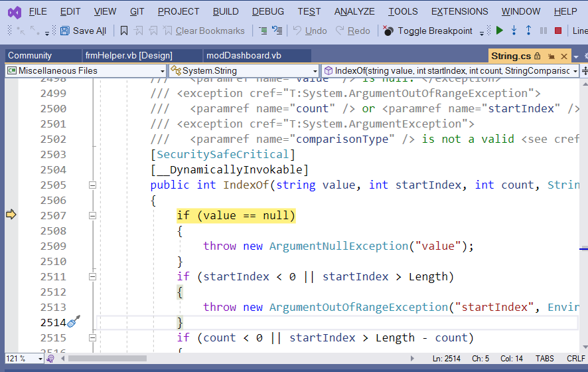Image resolution: width=588 pixels, height=372 pixels.
Task: Click the yellow current statement arrow
Action: (11, 215)
